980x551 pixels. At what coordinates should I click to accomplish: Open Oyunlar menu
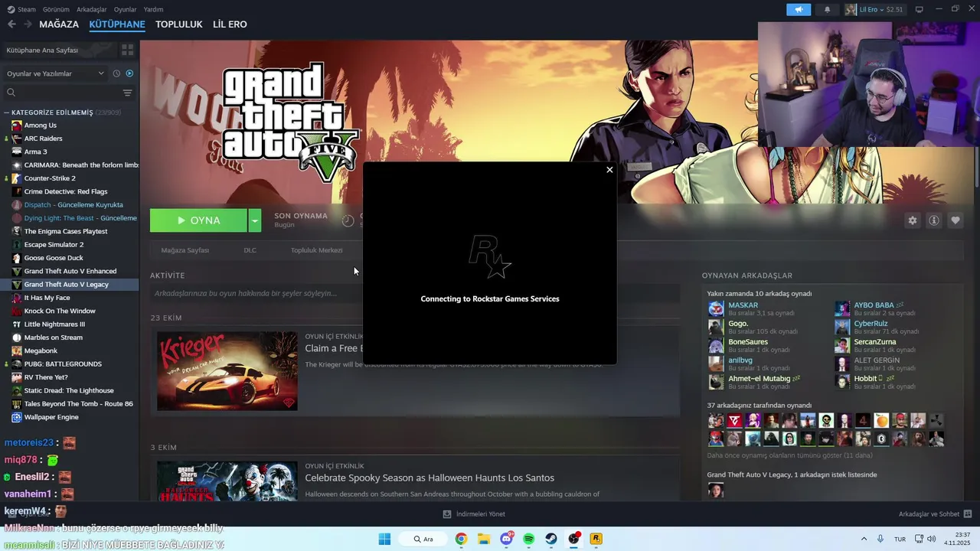[125, 9]
